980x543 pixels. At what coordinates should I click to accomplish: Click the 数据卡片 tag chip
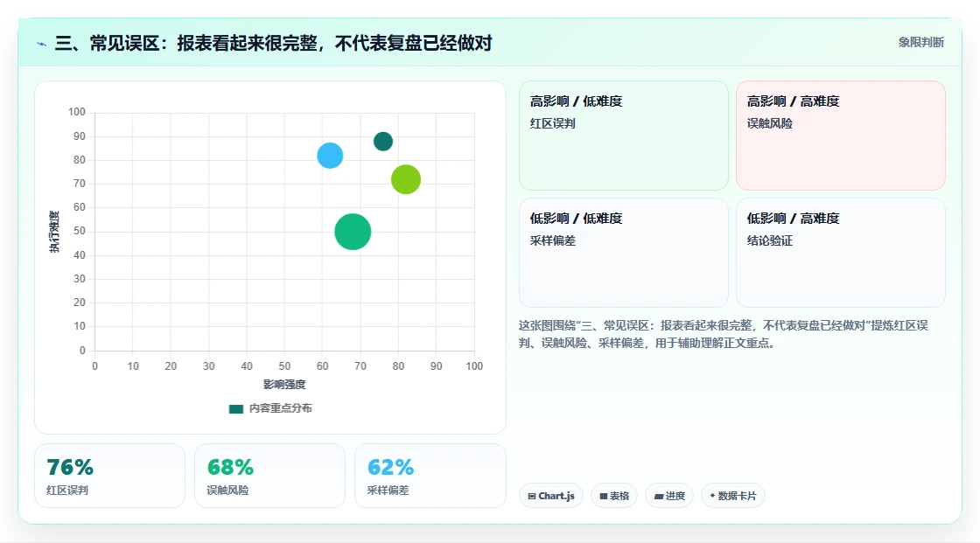point(733,496)
